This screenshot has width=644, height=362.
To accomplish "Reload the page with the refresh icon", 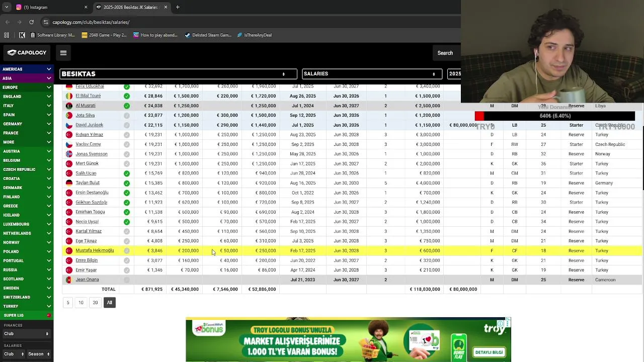I will point(31,22).
